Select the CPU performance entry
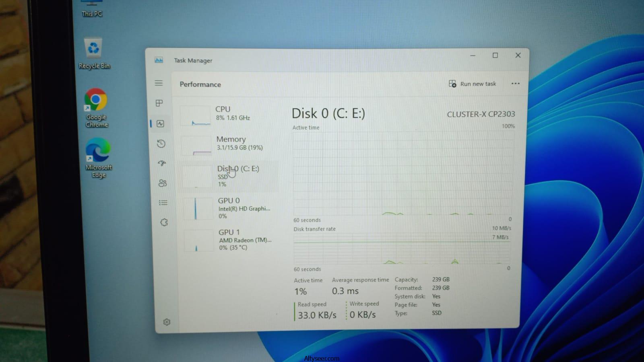The image size is (644, 362). click(227, 114)
